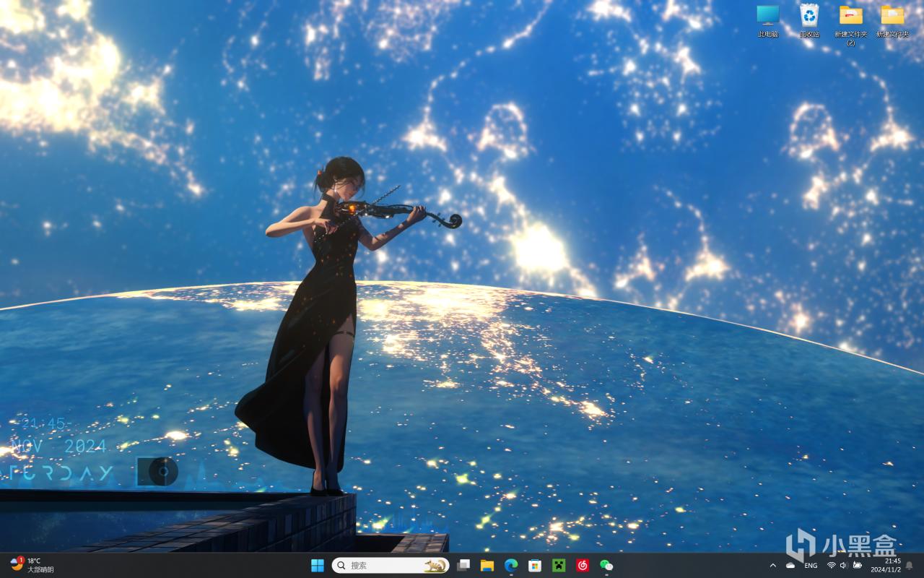This screenshot has height=578, width=924.
Task: Launch Minecraft from the taskbar
Action: click(x=559, y=565)
